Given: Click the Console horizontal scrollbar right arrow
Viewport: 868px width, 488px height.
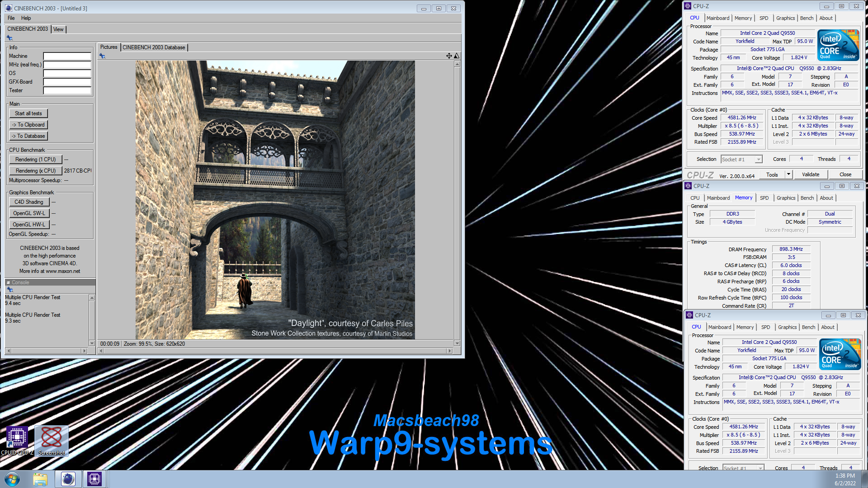Looking at the screenshot, I should [84, 351].
